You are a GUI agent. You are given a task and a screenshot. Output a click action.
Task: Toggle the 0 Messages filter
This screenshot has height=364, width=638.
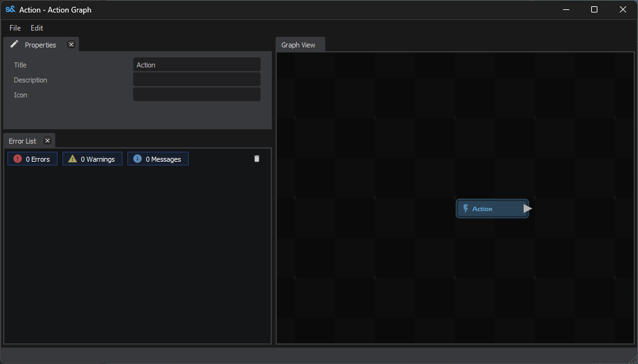click(157, 159)
